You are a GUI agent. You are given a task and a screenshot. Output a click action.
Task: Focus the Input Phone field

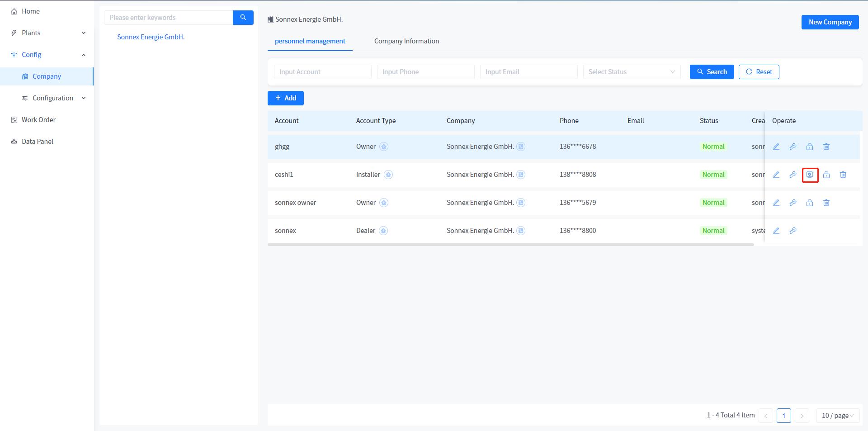pyautogui.click(x=426, y=72)
